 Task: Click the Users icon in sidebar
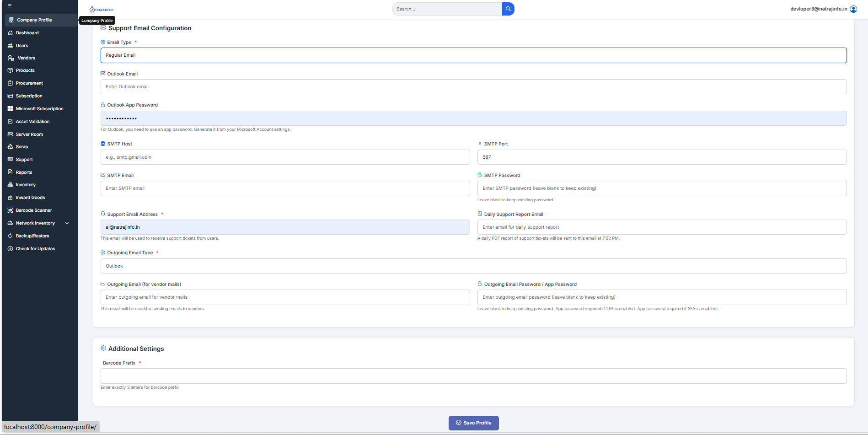pyautogui.click(x=10, y=46)
